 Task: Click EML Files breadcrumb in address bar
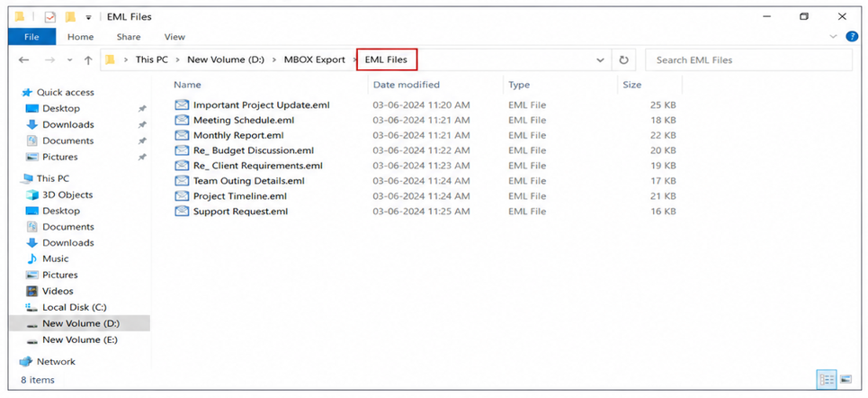tap(386, 59)
